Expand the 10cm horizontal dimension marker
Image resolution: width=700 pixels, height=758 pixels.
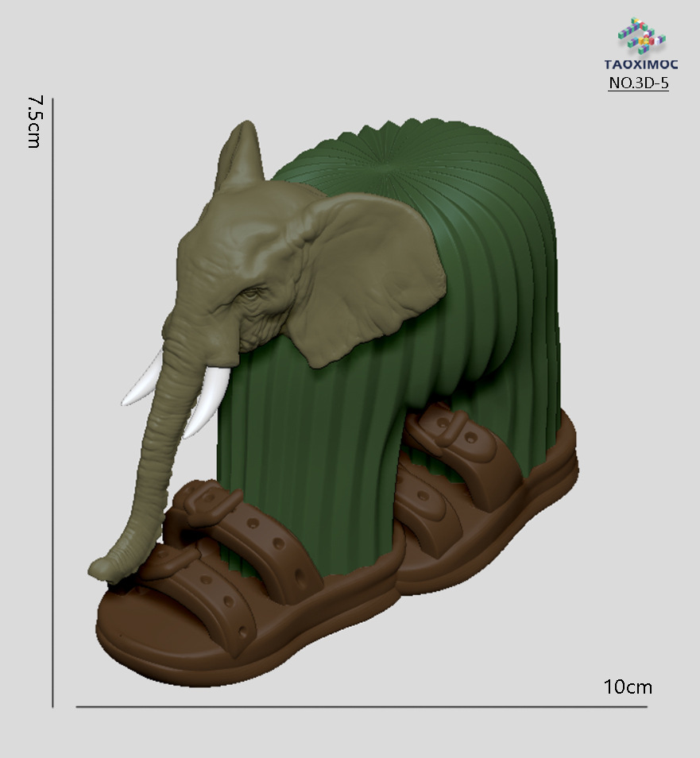(x=358, y=707)
